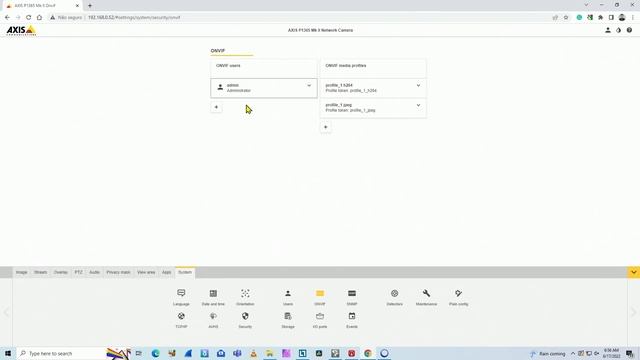Open Language settings icon
The height and width of the screenshot is (360, 640).
click(181, 297)
